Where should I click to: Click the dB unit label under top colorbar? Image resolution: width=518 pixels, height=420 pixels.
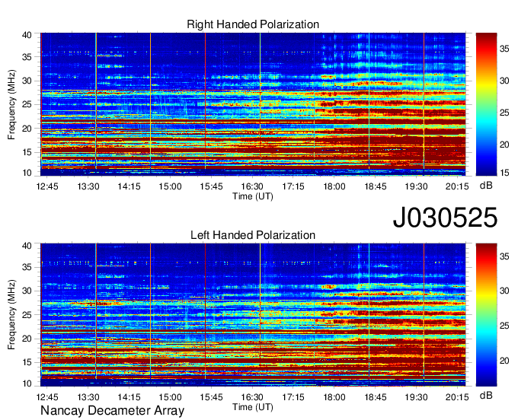click(486, 186)
